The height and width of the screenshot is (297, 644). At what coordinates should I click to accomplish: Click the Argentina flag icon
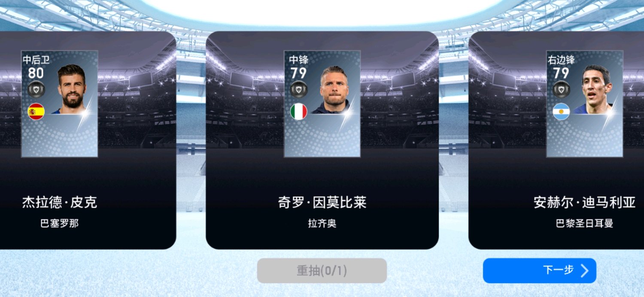click(561, 112)
